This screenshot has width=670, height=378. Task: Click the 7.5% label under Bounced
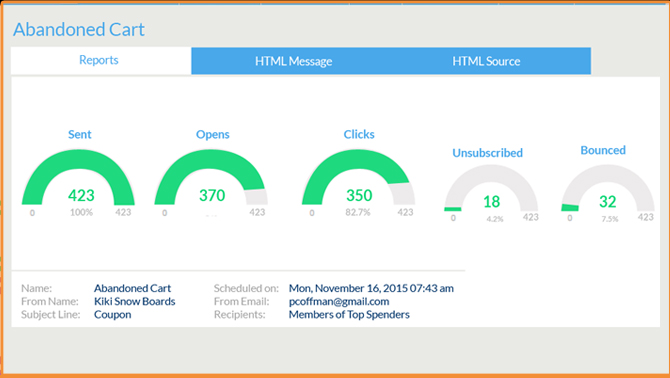(x=610, y=219)
